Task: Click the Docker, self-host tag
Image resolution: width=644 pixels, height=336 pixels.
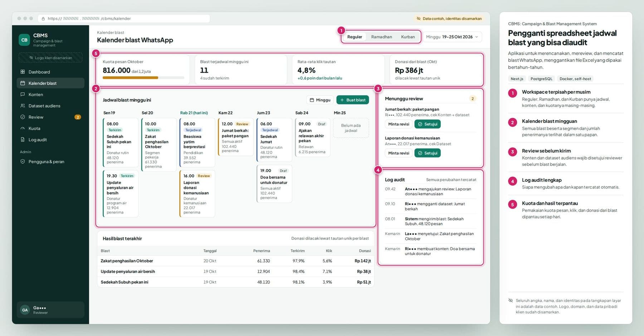Action: (x=575, y=79)
